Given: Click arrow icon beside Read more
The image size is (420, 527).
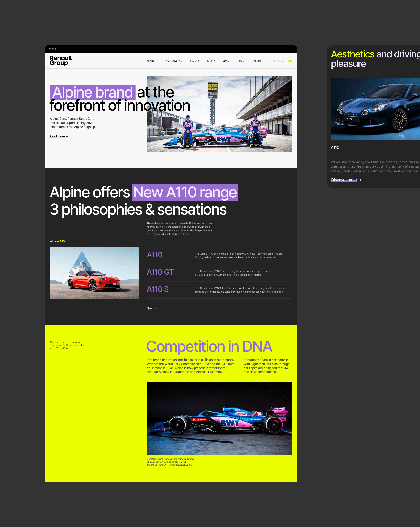Looking at the screenshot, I should pyautogui.click(x=67, y=136).
